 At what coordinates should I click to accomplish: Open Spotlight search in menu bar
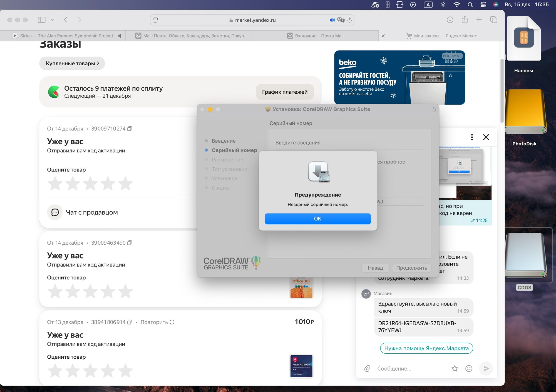[x=470, y=5]
